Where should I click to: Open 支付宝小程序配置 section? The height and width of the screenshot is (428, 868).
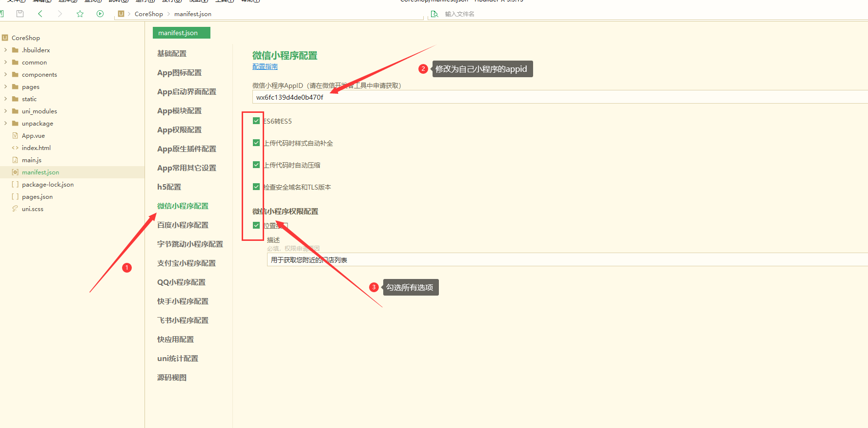186,263
